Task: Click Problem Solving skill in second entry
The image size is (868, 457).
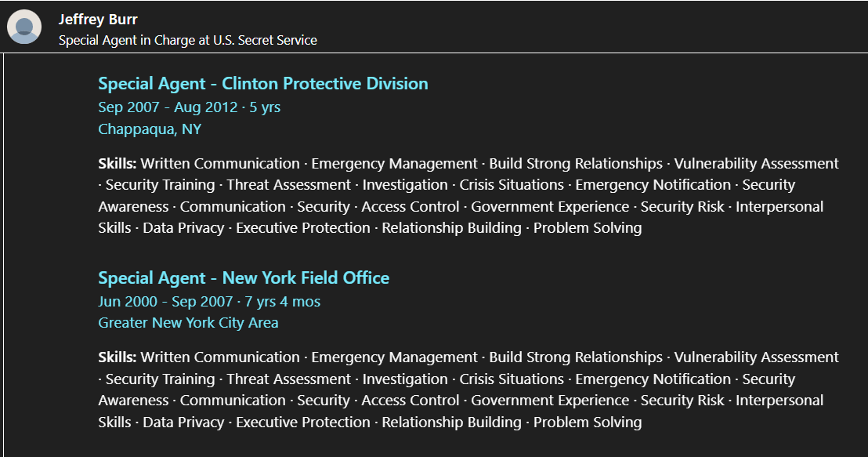Action: pyautogui.click(x=588, y=422)
